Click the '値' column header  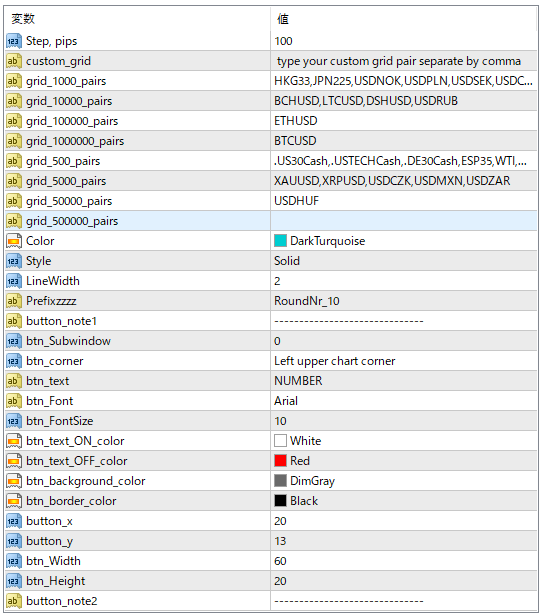click(x=283, y=18)
